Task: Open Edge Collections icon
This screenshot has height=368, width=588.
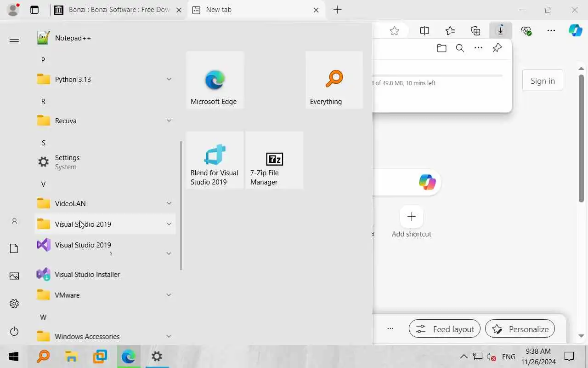Action: 475,31
